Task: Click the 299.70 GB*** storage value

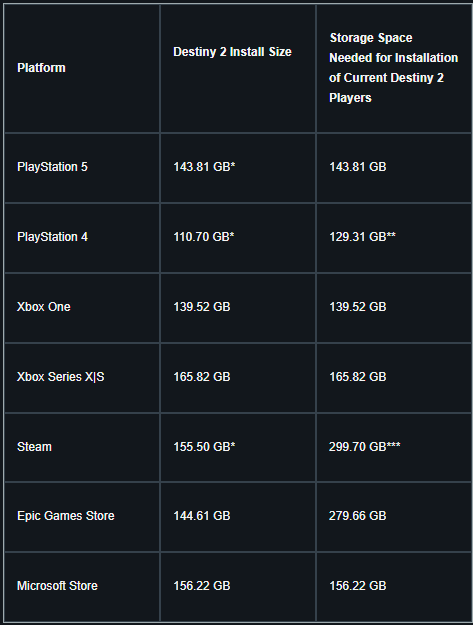Action: [x=365, y=447]
